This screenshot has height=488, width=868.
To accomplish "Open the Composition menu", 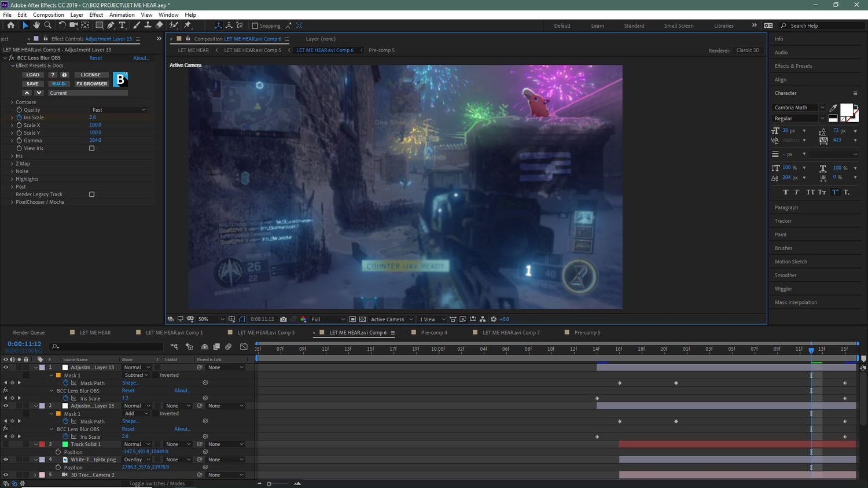I will pos(49,15).
